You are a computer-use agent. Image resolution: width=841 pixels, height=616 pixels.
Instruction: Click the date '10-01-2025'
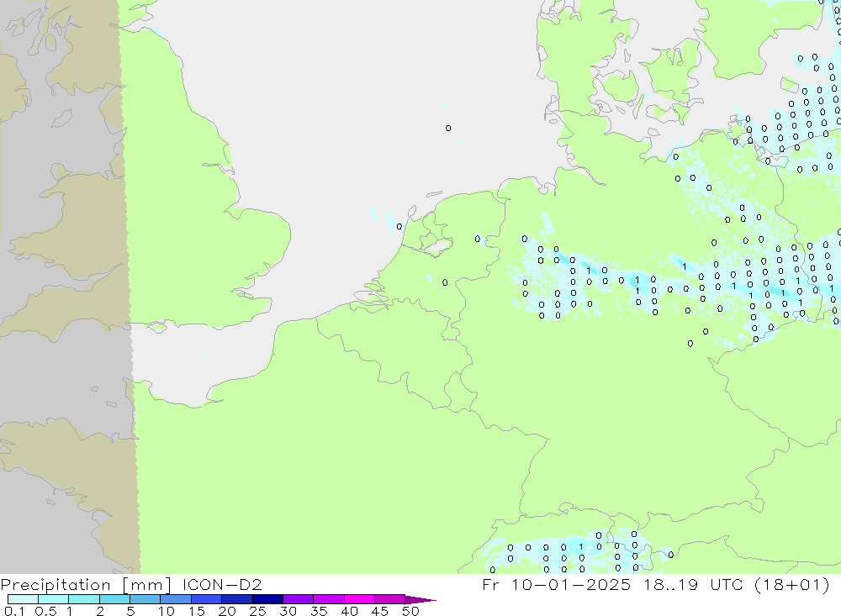pyautogui.click(x=571, y=584)
